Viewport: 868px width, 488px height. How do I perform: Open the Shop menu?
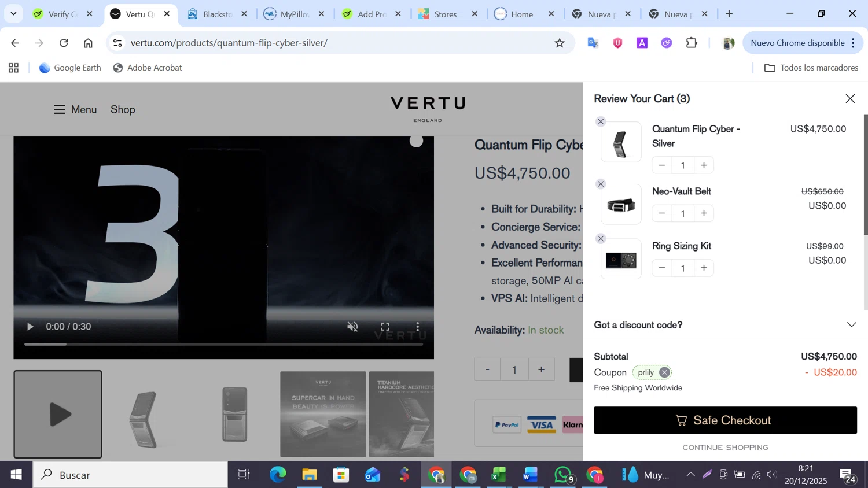[123, 109]
